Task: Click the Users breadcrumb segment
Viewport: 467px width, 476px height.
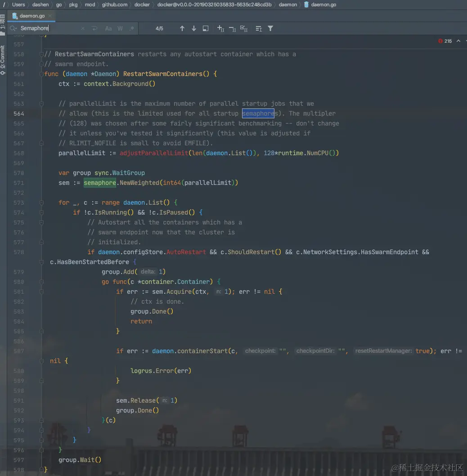Action: click(18, 4)
